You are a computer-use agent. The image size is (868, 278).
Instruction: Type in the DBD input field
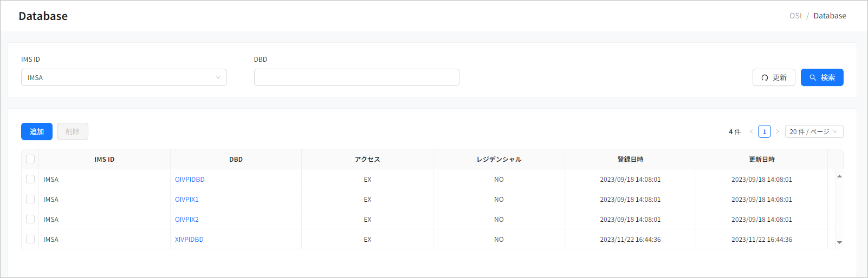(356, 77)
